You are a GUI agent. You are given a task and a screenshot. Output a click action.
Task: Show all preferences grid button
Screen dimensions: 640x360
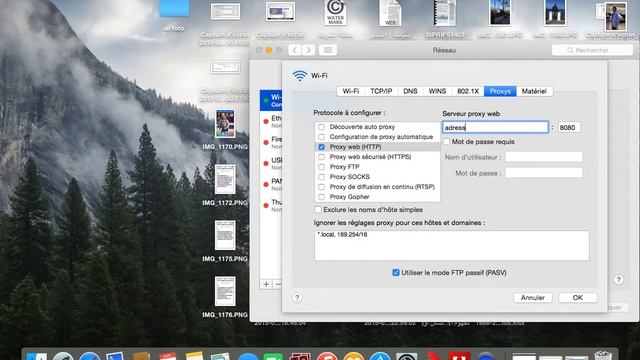click(x=328, y=50)
